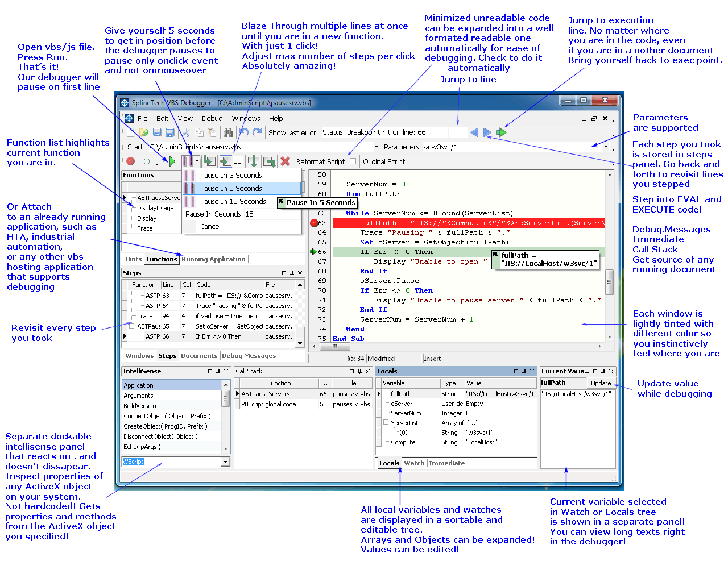Click the Find binoculars icon
This screenshot has width=728, height=582.
tap(228, 132)
